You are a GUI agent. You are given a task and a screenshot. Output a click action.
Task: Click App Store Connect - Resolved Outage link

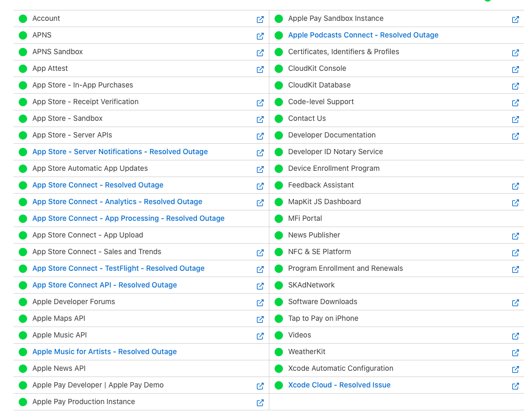[x=98, y=185]
